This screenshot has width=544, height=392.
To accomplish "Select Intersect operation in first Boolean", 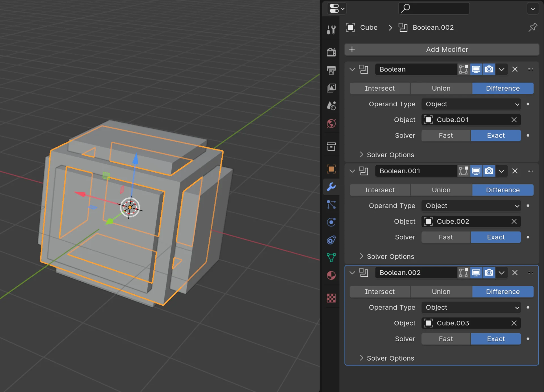I will 380,88.
